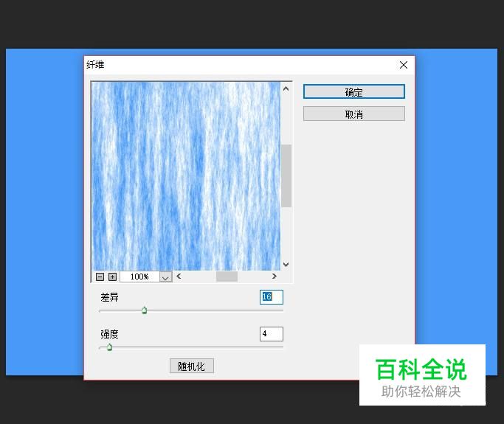Click the preview vertical scrollbar thumb

(x=286, y=175)
